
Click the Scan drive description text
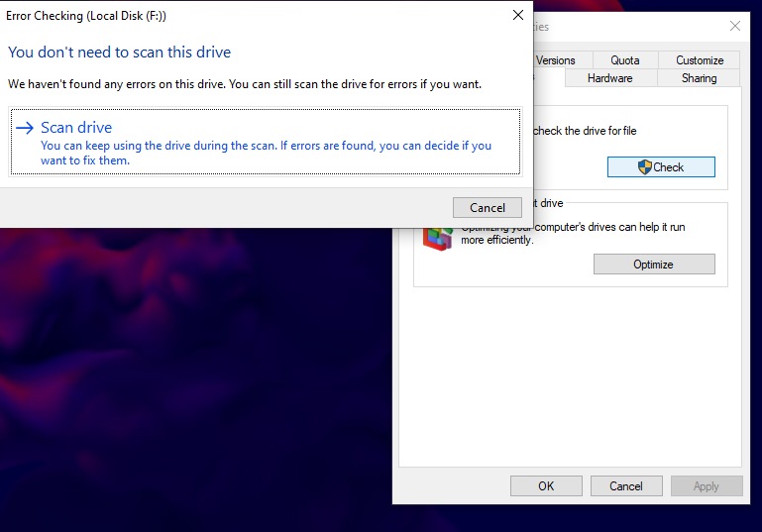pos(266,153)
